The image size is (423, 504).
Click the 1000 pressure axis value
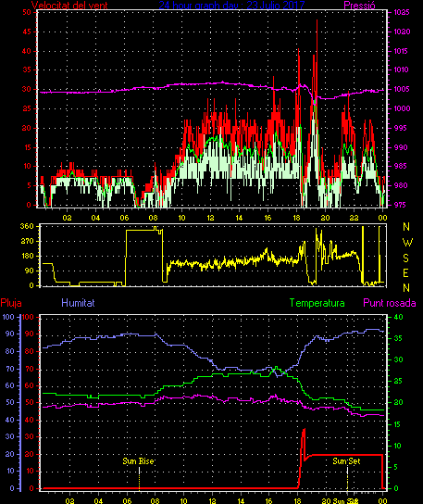pyautogui.click(x=402, y=108)
